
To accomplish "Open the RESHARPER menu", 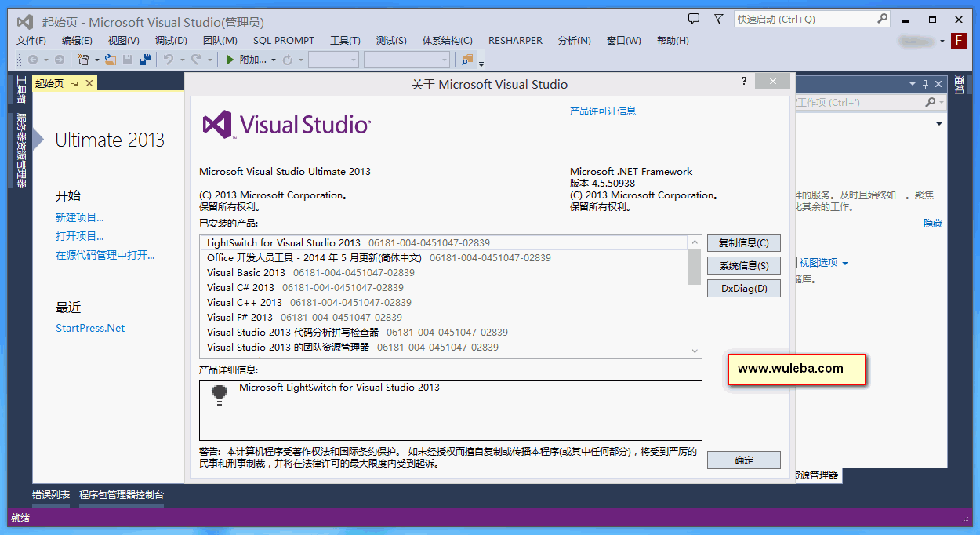I will [x=515, y=41].
